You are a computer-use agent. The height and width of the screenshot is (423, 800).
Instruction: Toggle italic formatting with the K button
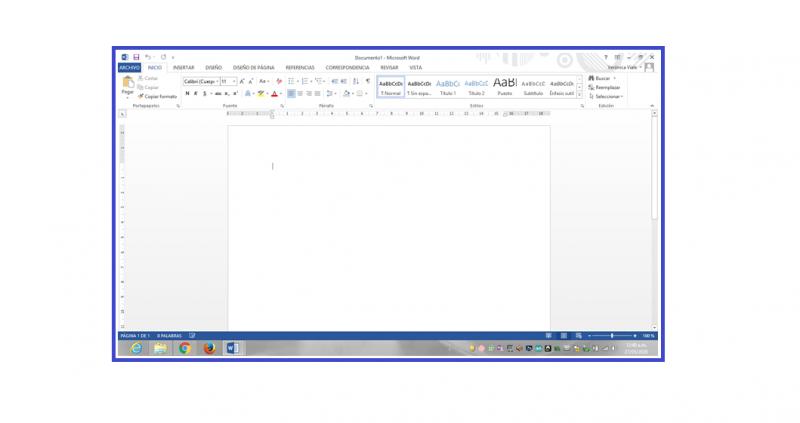click(195, 93)
